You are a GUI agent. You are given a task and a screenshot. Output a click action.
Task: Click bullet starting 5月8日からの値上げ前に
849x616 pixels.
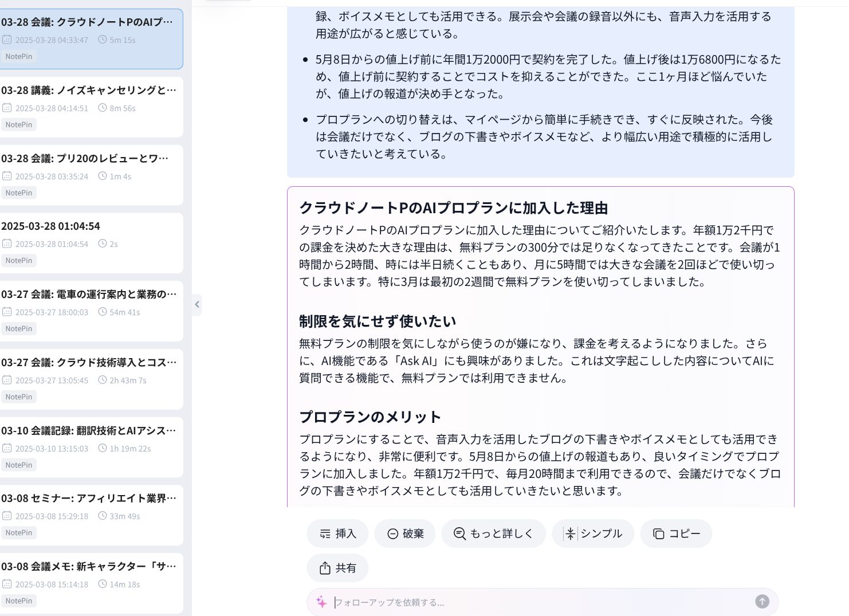(x=548, y=76)
